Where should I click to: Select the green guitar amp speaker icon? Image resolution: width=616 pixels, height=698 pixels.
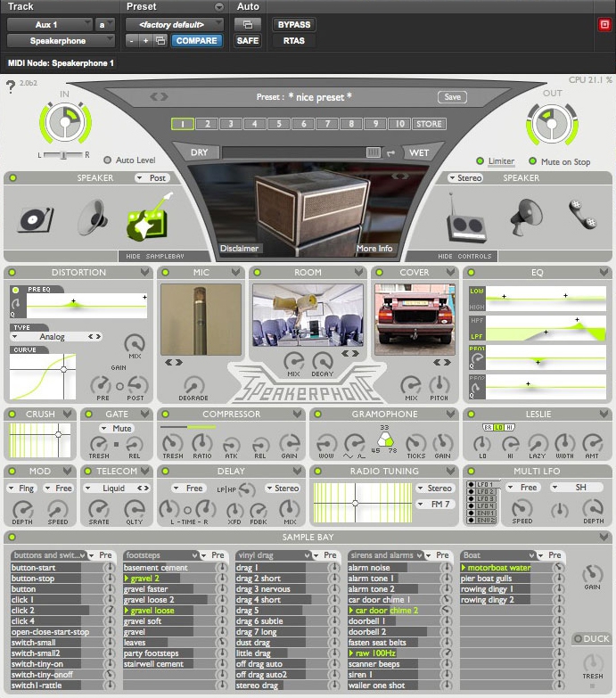(x=149, y=218)
